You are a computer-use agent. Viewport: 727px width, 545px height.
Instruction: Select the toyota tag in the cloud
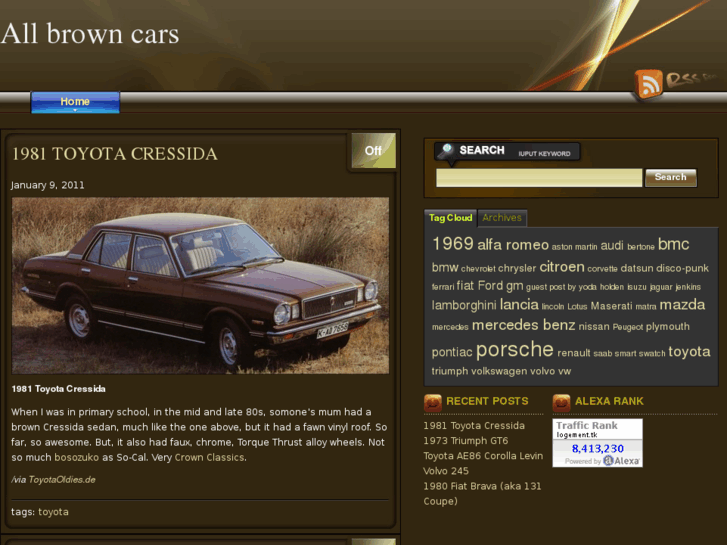pyautogui.click(x=689, y=352)
